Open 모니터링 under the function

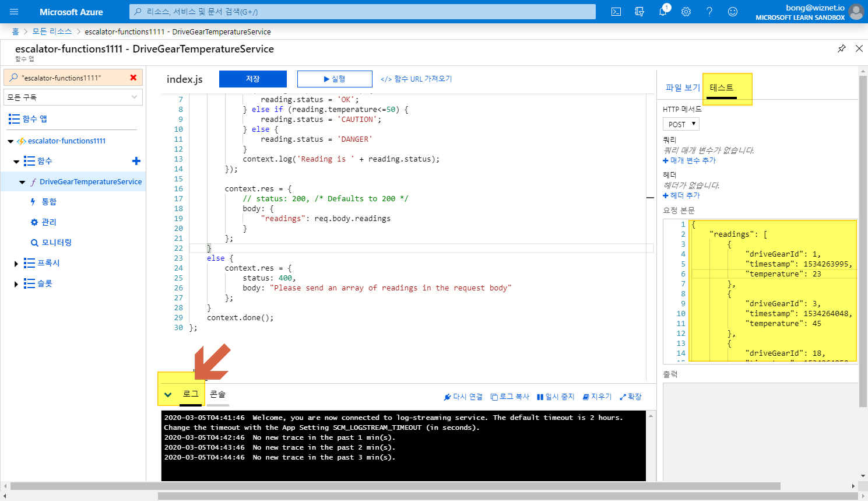click(x=57, y=243)
